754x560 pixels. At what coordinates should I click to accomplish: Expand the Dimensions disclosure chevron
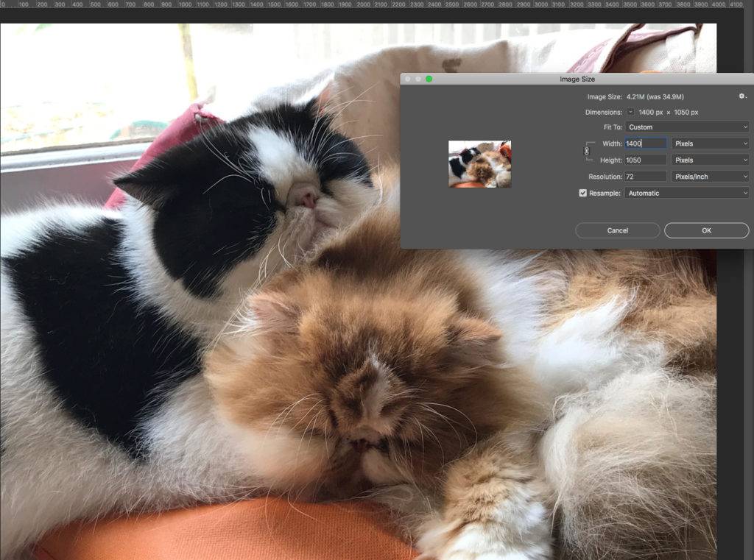630,113
